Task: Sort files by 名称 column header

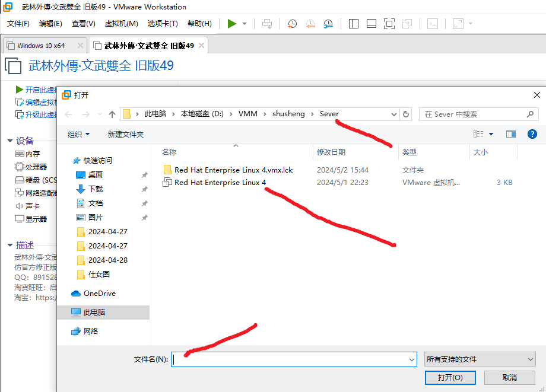Action: (x=169, y=152)
